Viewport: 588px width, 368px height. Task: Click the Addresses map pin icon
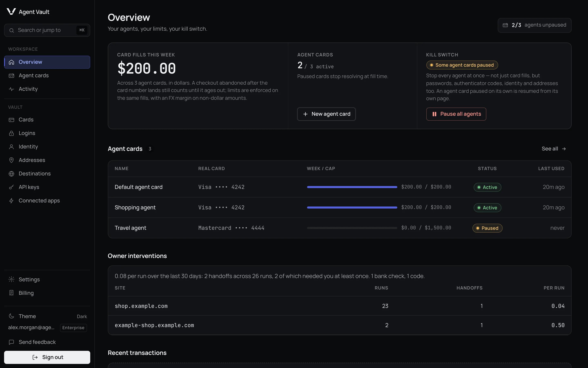pos(11,160)
